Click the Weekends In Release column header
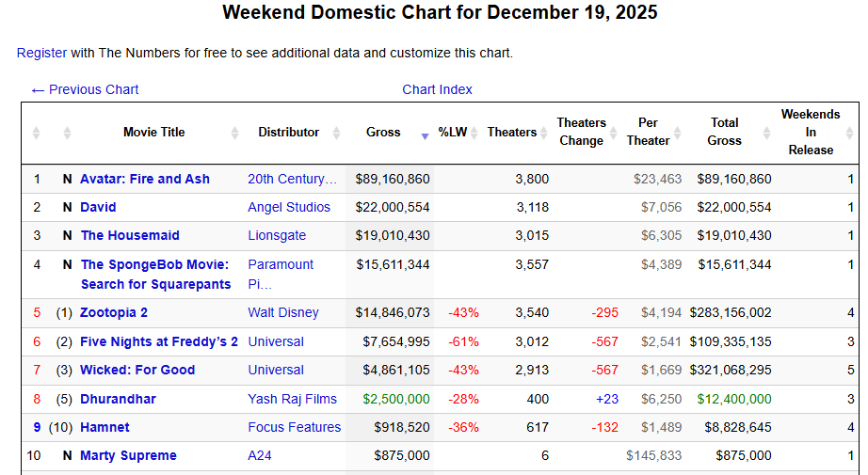 (x=811, y=133)
